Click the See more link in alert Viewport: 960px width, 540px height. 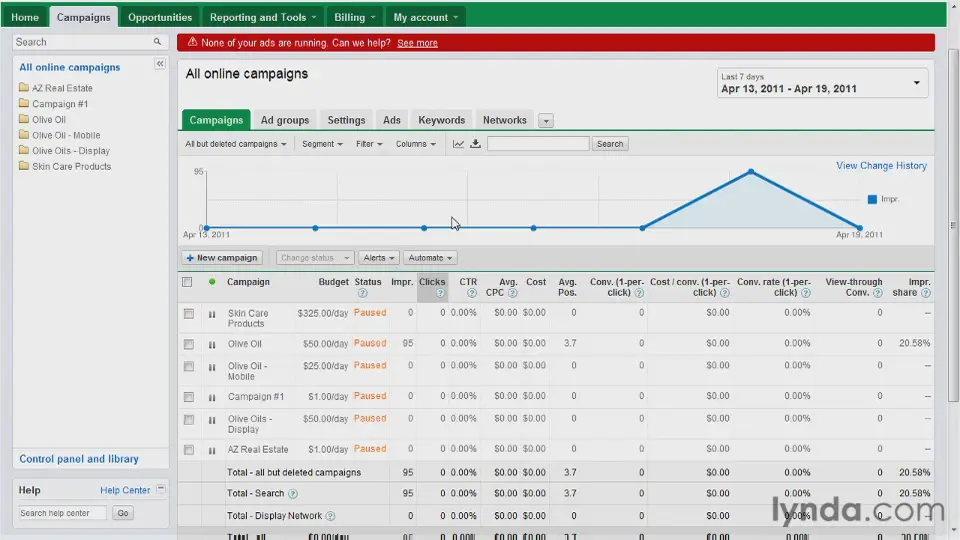[x=417, y=43]
